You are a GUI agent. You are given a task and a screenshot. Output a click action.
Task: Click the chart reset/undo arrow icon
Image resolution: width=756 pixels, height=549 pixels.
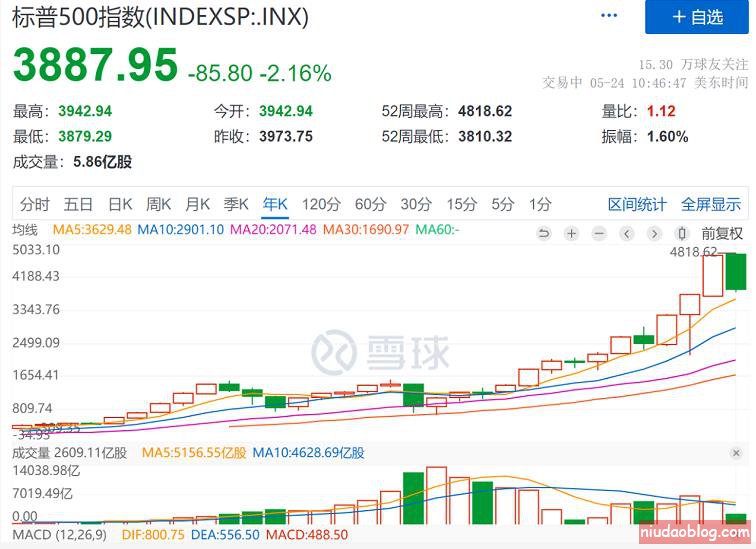[x=544, y=234]
